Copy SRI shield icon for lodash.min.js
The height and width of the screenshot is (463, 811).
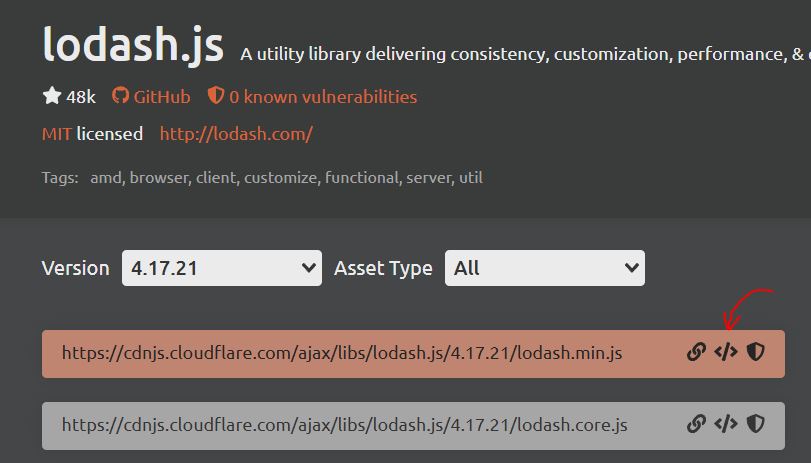[756, 352]
